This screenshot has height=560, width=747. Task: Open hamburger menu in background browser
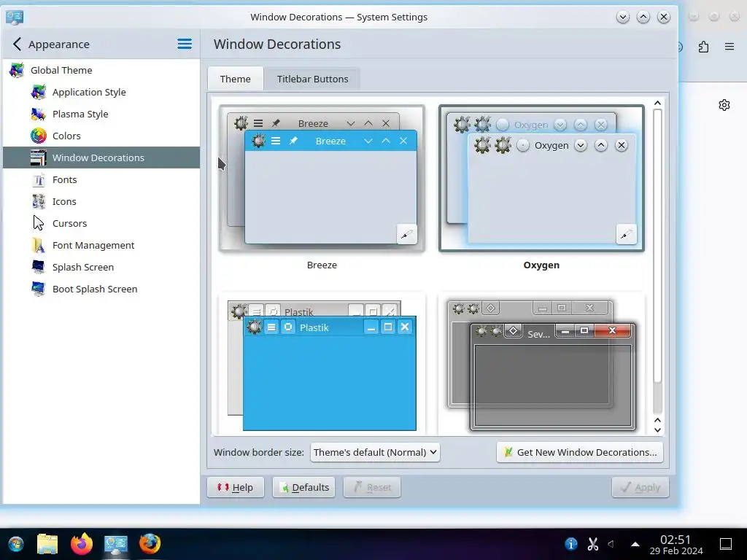click(729, 47)
